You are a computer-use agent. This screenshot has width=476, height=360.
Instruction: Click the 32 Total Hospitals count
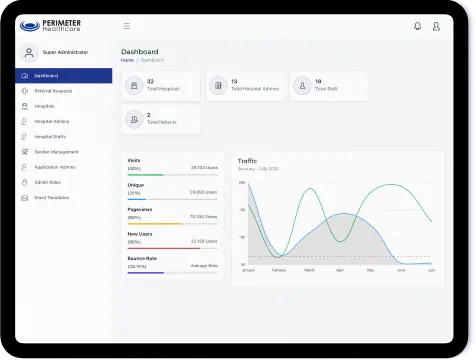(x=150, y=81)
